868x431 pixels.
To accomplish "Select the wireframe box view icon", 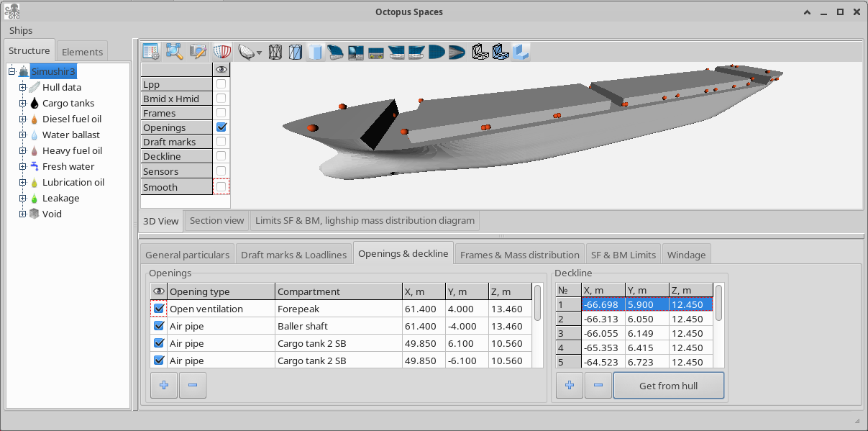I will tap(275, 52).
